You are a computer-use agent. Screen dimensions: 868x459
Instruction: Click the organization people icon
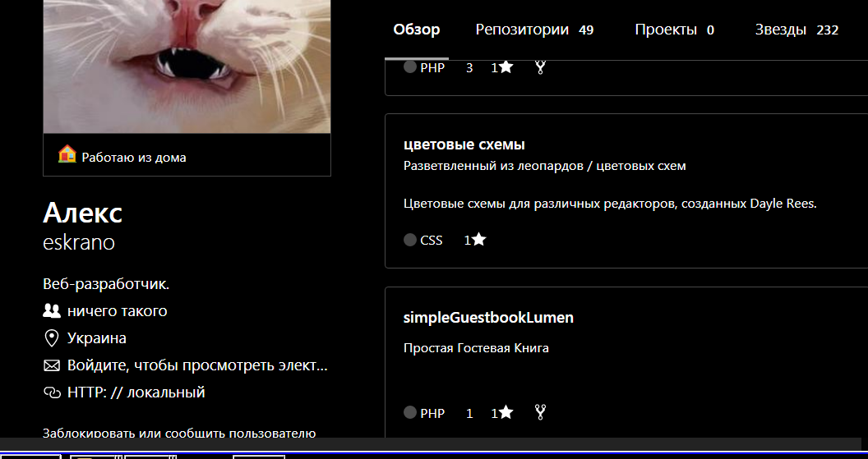point(52,311)
